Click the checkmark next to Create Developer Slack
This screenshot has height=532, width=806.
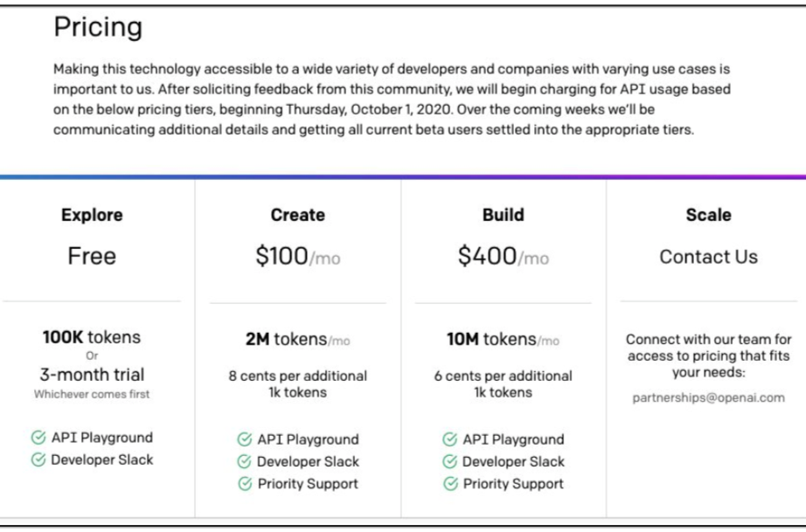[245, 461]
